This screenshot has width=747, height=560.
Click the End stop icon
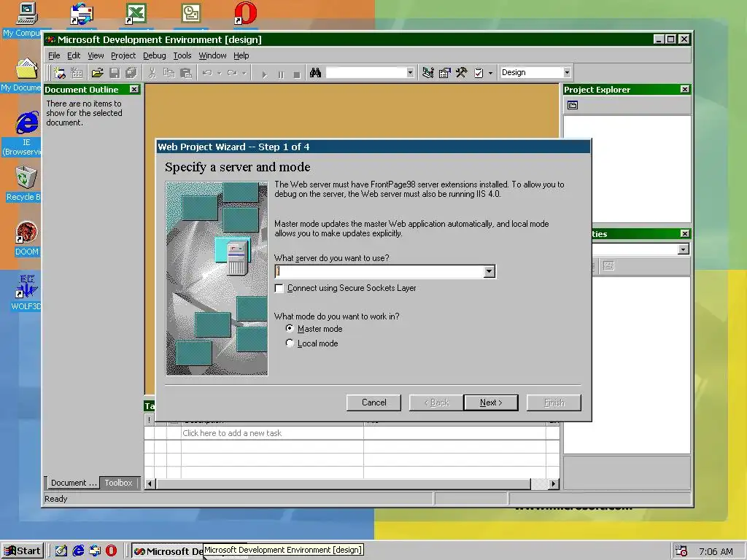[297, 74]
